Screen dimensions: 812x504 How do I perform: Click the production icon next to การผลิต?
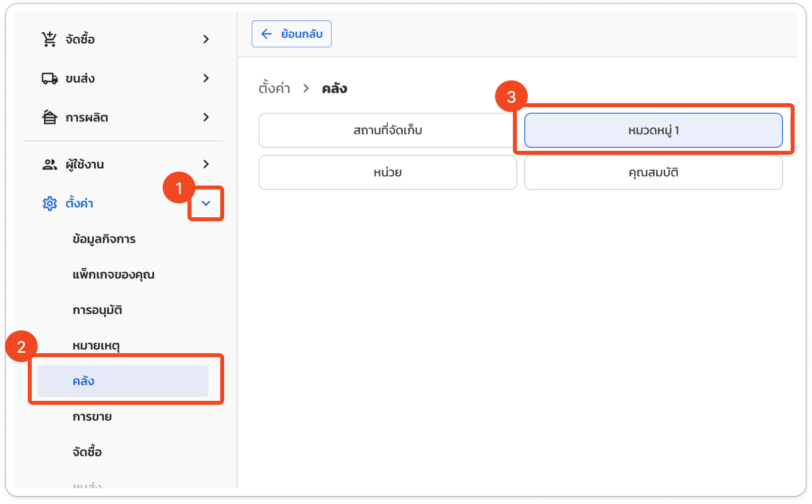(x=49, y=118)
